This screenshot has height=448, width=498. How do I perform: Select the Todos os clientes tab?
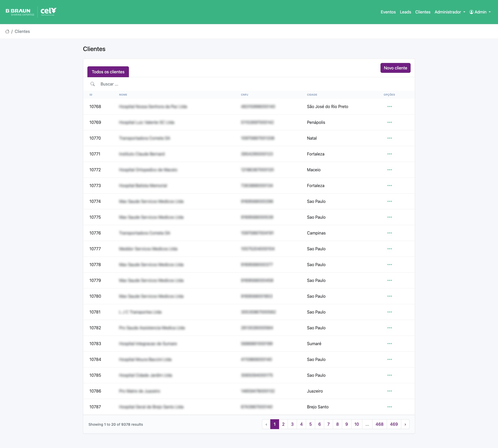coord(108,72)
